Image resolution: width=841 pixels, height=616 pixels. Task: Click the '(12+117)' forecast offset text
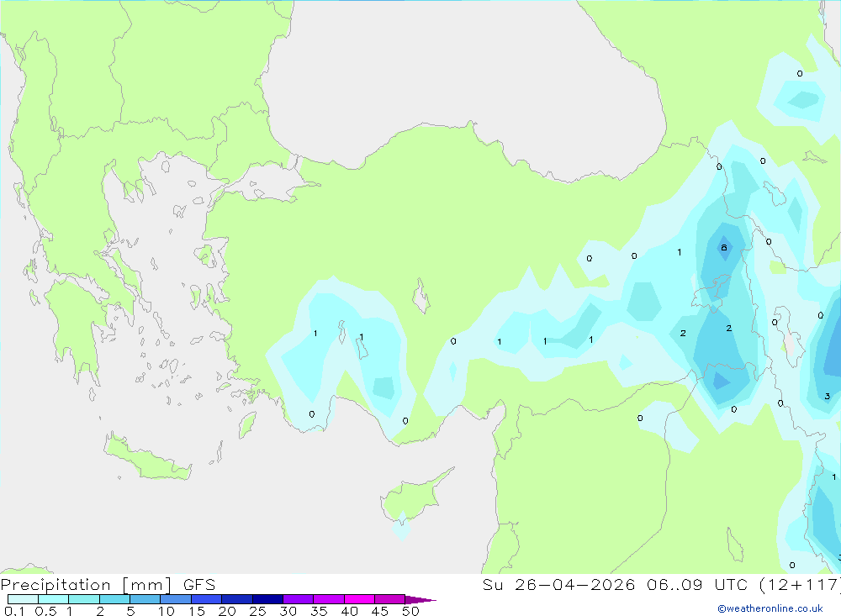point(800,585)
